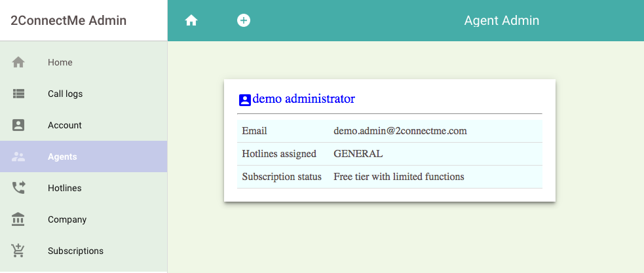Click the Home sidebar house icon
The image size is (644, 273).
pos(18,62)
